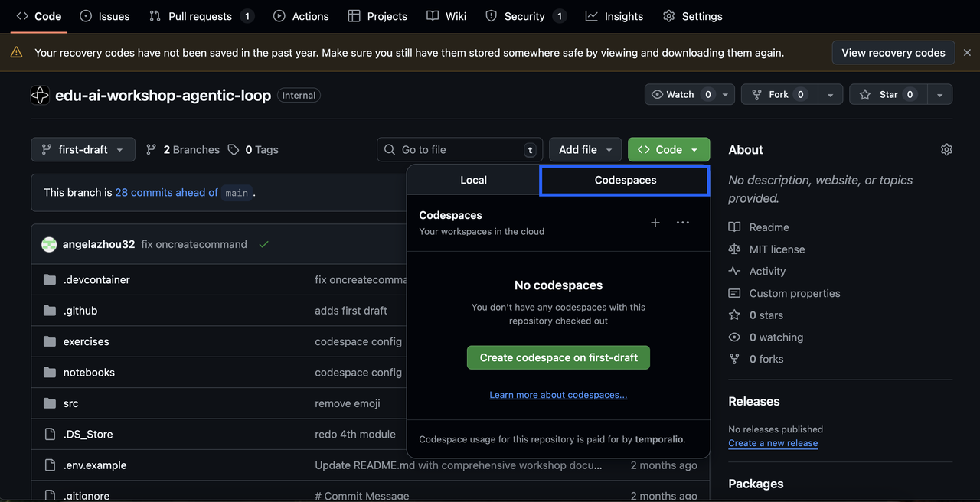Open the src folder

tap(71, 403)
